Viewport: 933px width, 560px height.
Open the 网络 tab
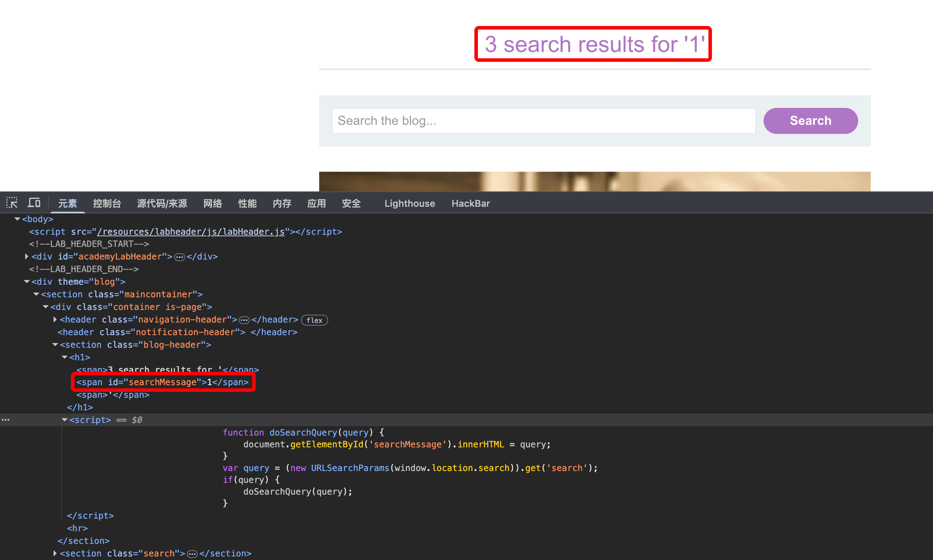tap(213, 203)
